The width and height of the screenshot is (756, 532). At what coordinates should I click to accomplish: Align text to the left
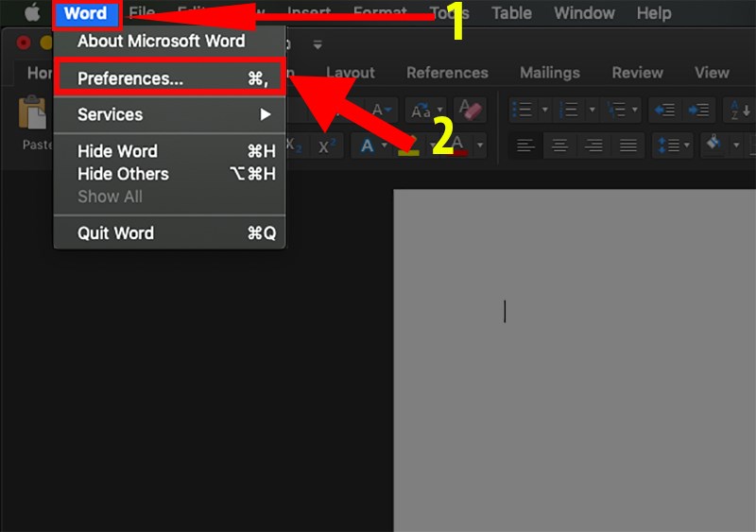pyautogui.click(x=525, y=146)
